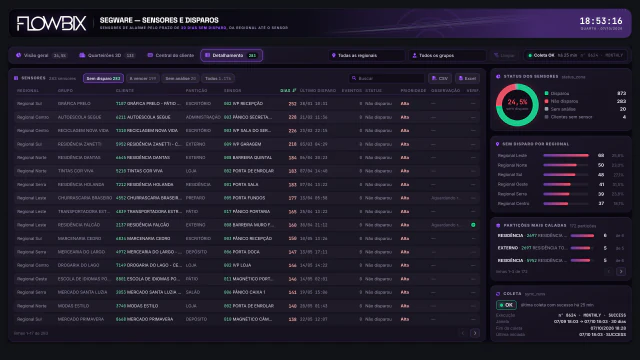640x360 pixels.
Task: Switch to the 'Visão geral' tab
Action: [41, 56]
